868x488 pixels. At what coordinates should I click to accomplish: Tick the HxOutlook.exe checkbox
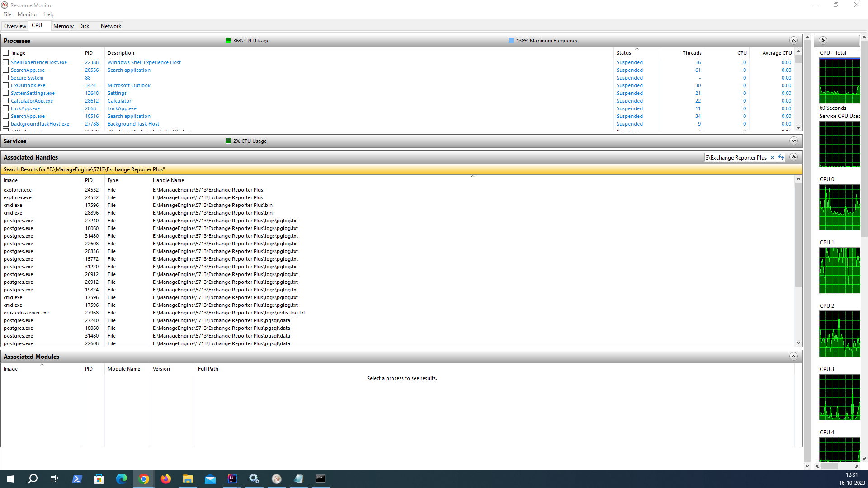6,85
